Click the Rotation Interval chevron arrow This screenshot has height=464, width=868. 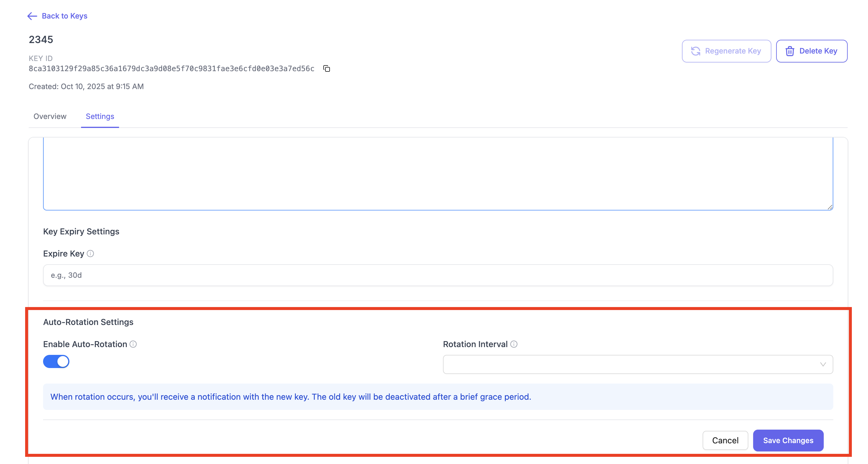[x=823, y=364]
